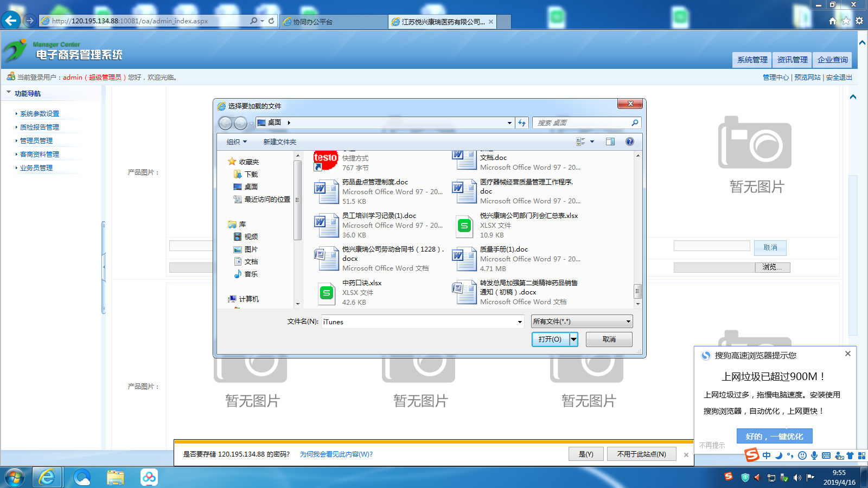Click the 文件名 input field
This screenshot has width=868, height=488.
point(418,322)
